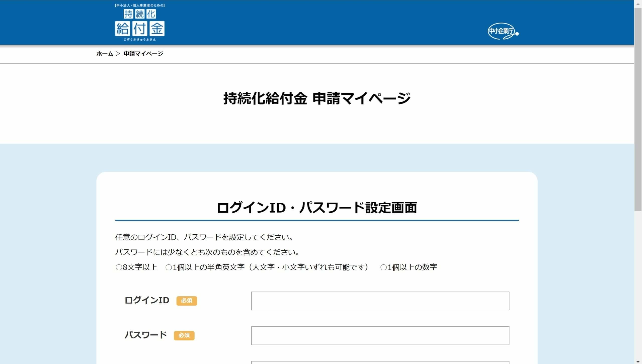Viewport: 642px width, 364px height.
Task: Click the page scrollbar up arrow
Action: pyautogui.click(x=638, y=4)
